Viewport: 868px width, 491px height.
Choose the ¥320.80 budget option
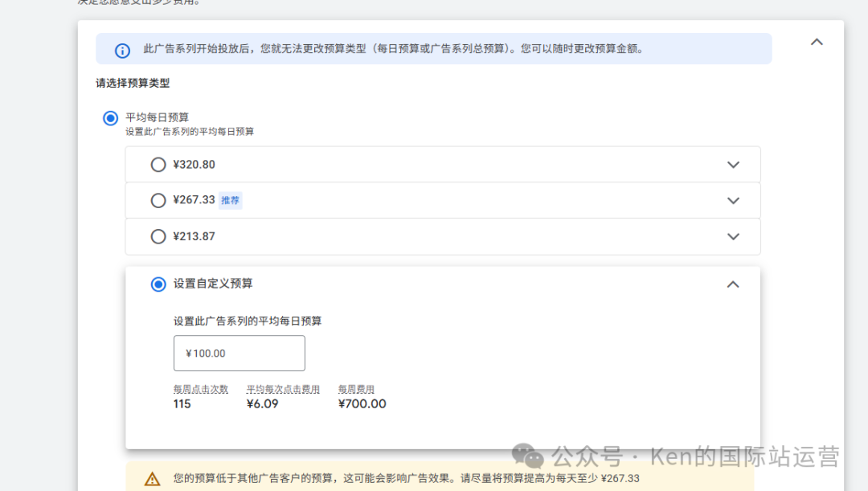[158, 165]
